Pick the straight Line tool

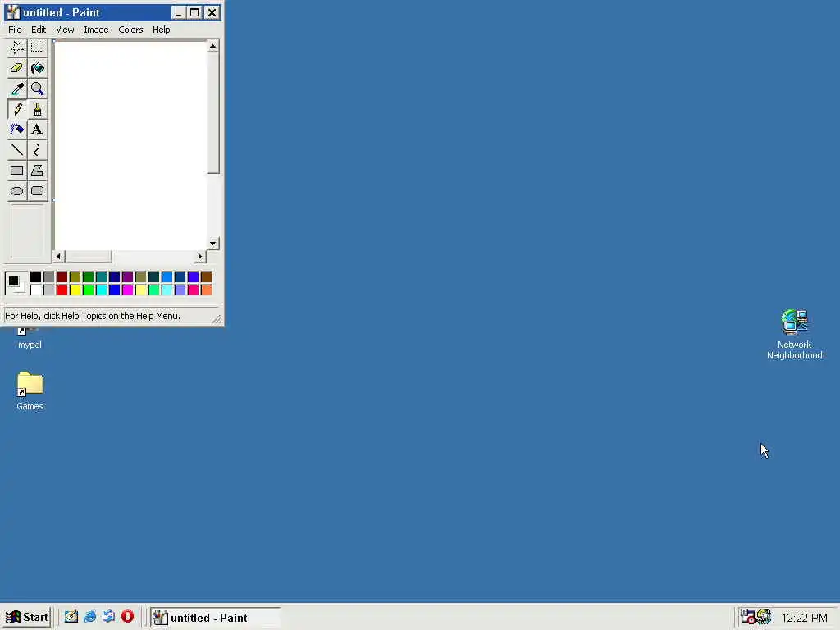pos(16,150)
